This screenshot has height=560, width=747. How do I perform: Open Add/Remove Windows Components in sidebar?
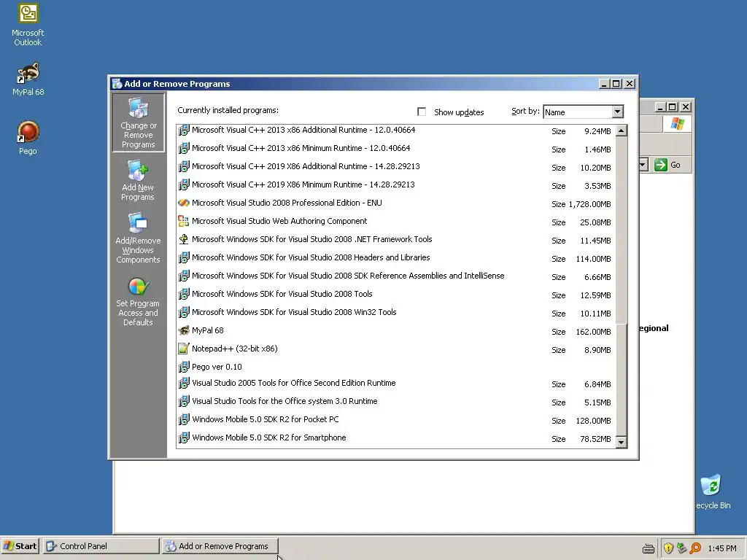coord(138,238)
